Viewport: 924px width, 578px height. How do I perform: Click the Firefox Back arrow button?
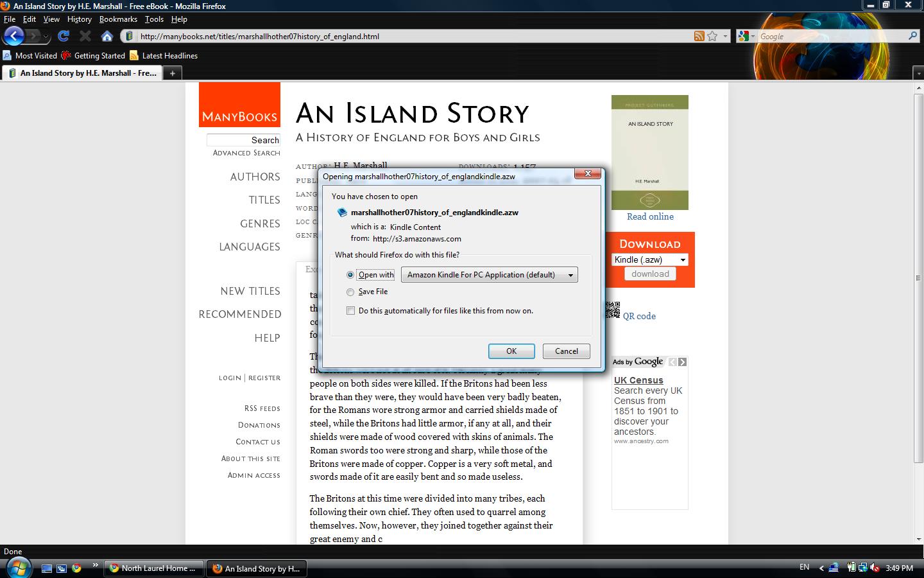14,36
